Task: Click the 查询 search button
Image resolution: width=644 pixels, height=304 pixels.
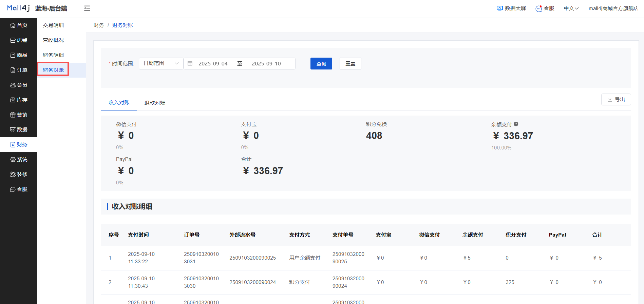Action: click(x=321, y=64)
